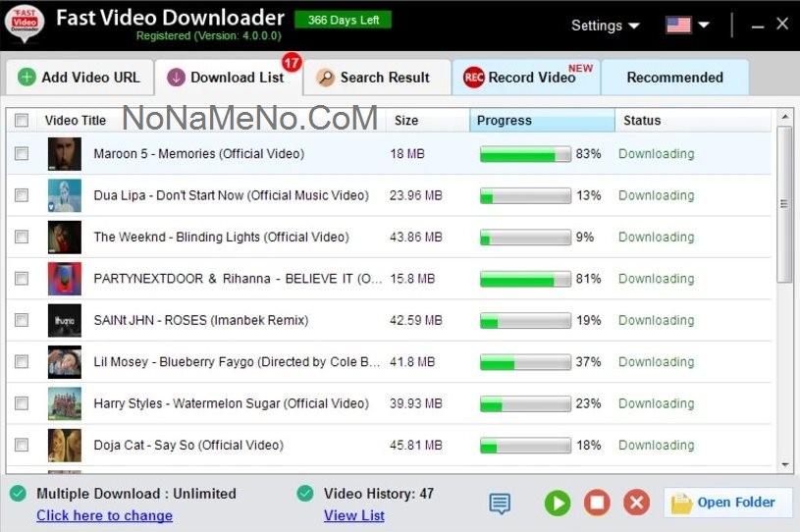Check the box for Maroon 5 - Memories
The width and height of the screenshot is (800, 532).
pyautogui.click(x=22, y=154)
